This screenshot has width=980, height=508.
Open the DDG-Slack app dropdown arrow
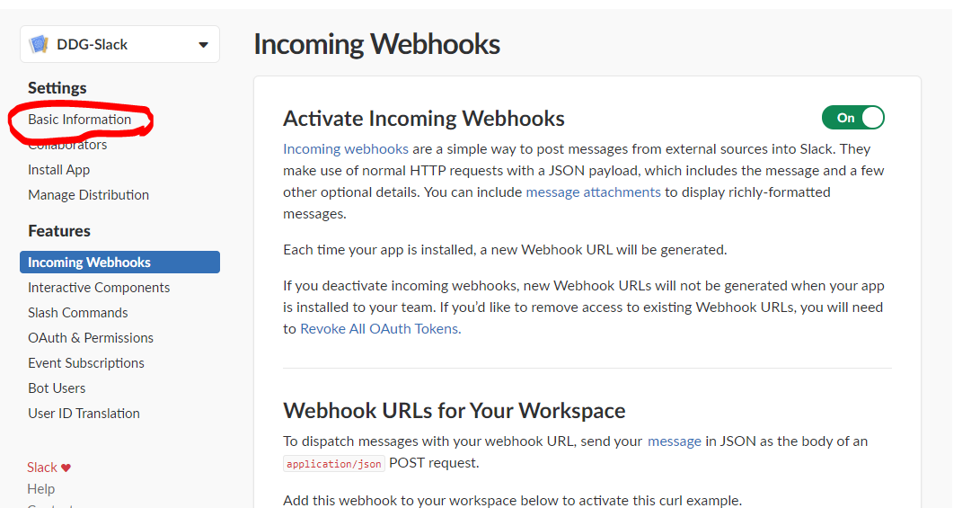coord(203,45)
